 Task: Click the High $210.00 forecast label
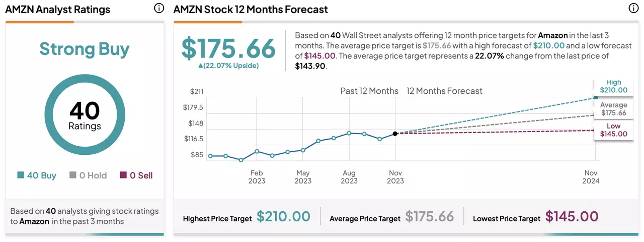tap(613, 86)
